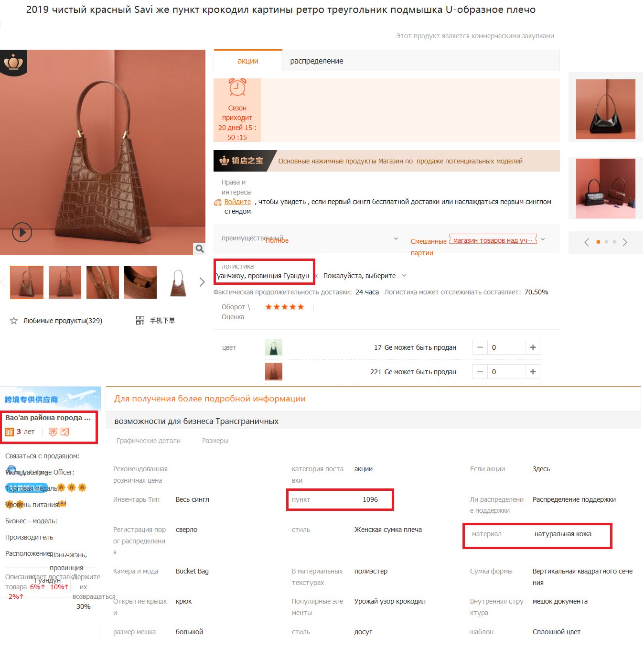Go to next recommended product arrow
The image size is (644, 671).
point(624,242)
